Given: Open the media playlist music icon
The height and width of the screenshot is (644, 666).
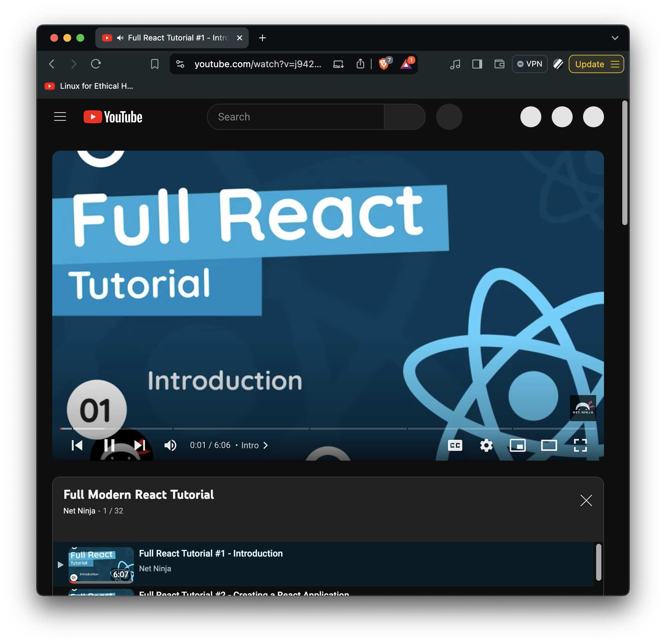Looking at the screenshot, I should pyautogui.click(x=455, y=64).
